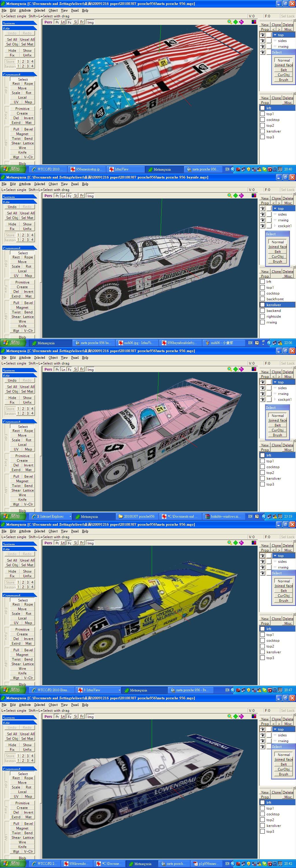Toggle cockpit1 eye icon in the bayside window
The width and height of the screenshot is (296, 868).
[x=262, y=226]
